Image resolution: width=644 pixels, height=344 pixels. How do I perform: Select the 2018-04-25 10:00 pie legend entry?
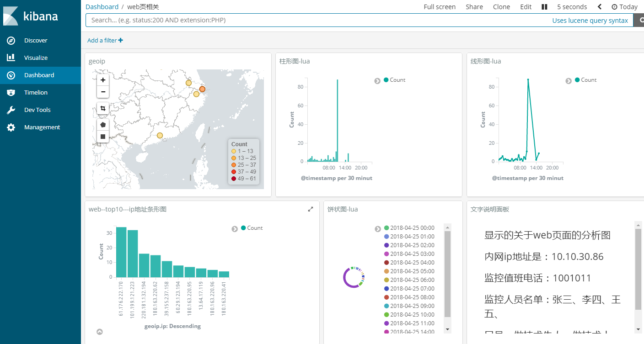click(409, 315)
